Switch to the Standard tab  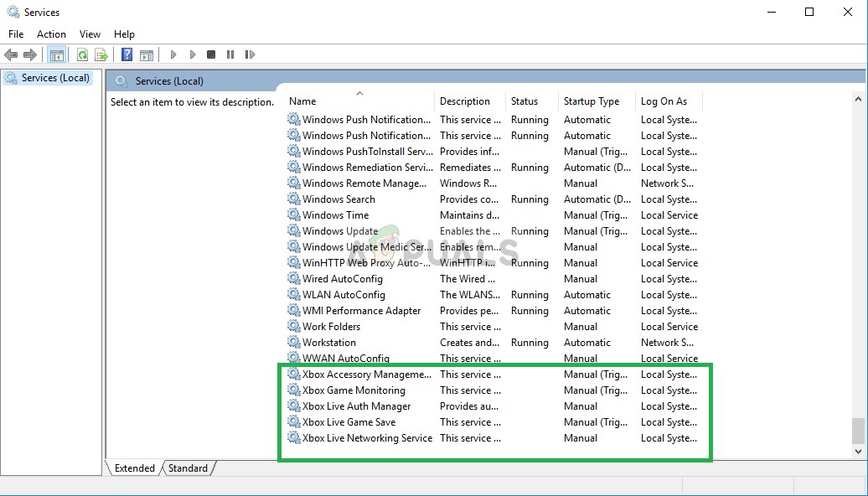188,468
